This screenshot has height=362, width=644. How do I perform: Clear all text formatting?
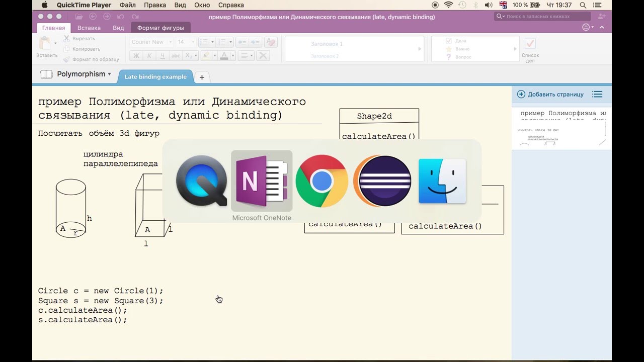click(x=271, y=42)
